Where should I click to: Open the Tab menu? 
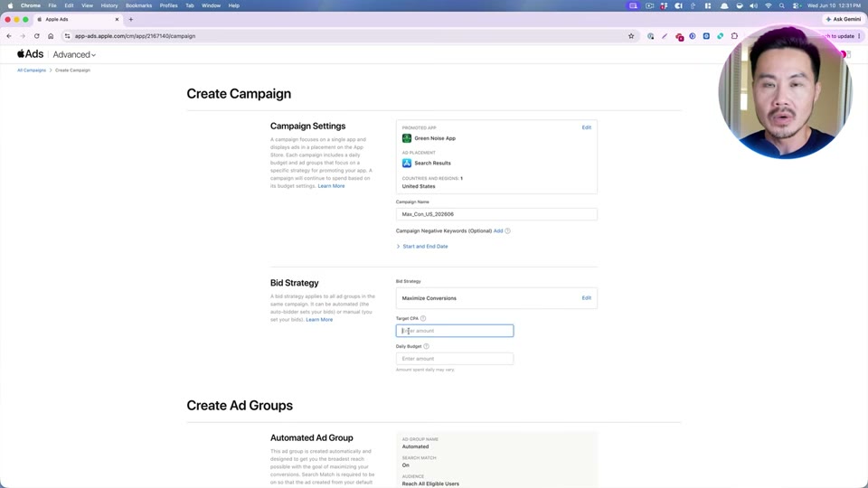(x=189, y=5)
